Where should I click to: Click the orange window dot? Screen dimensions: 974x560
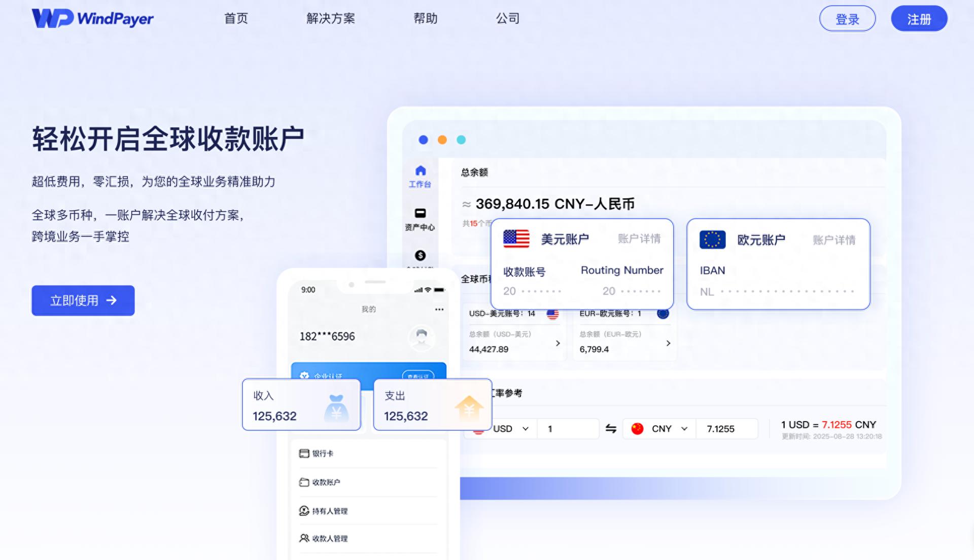coord(442,140)
